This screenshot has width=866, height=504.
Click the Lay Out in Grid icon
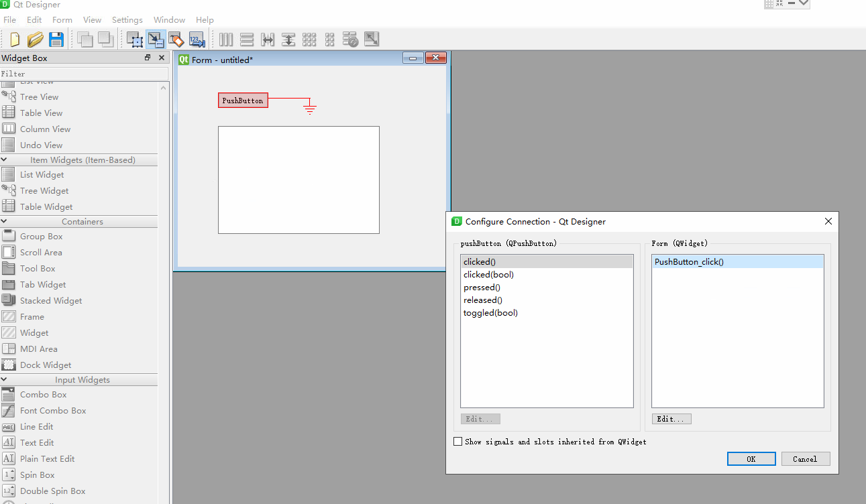click(x=309, y=40)
